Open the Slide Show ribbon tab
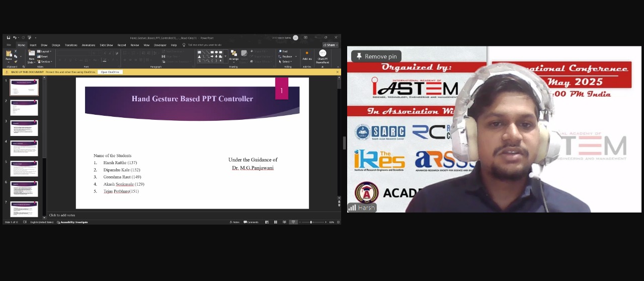Screen dimensions: 644x281 pos(106,45)
